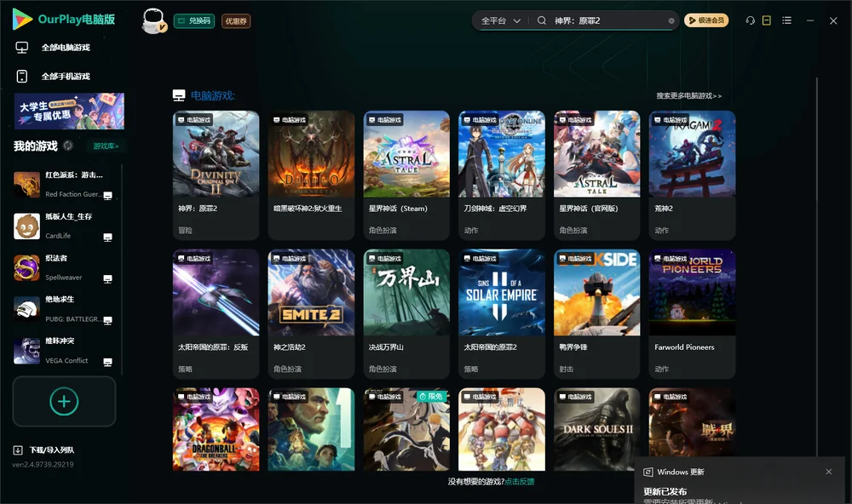
Task: Open the 神之浩劫2 SMITE 2 card
Action: click(x=311, y=314)
